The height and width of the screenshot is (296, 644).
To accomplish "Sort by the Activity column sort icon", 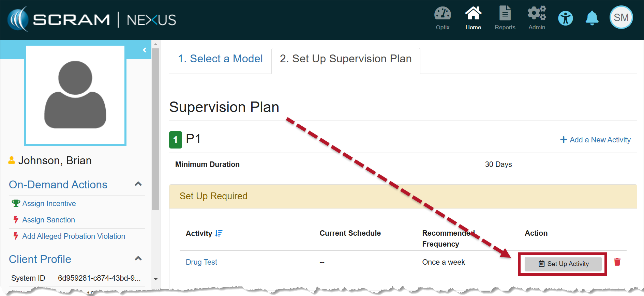I will click(219, 233).
